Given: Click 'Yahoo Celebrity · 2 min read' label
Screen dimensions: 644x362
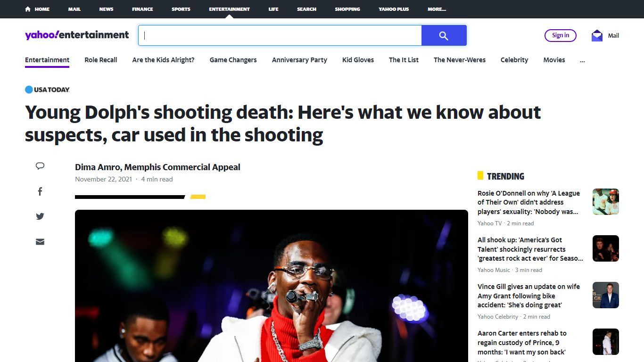Looking at the screenshot, I should point(514,317).
